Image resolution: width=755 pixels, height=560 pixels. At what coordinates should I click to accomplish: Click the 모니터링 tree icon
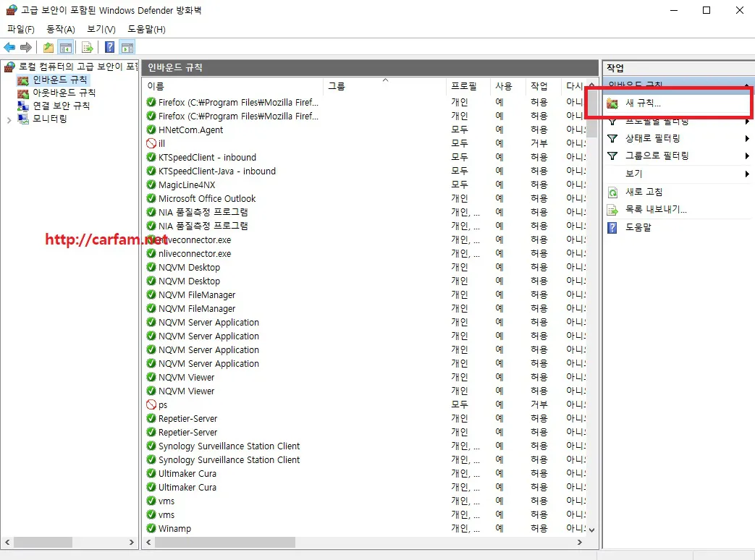click(x=23, y=119)
